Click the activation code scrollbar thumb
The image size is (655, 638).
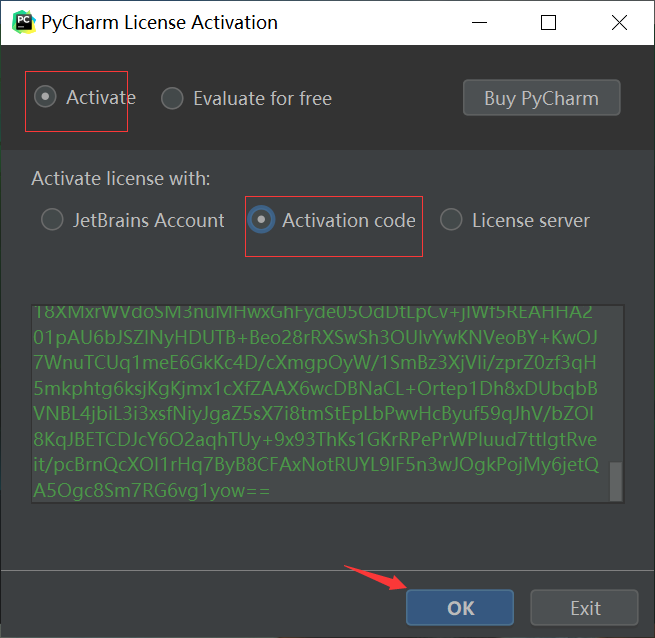pos(616,481)
